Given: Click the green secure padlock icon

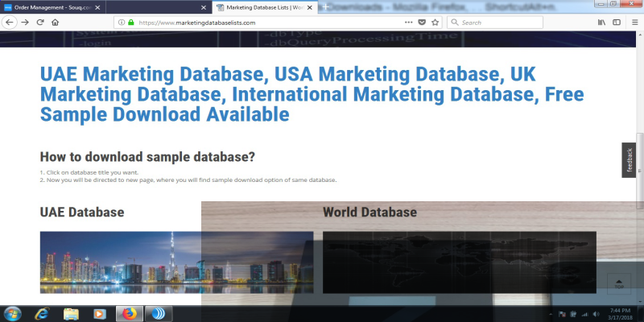Looking at the screenshot, I should click(131, 23).
